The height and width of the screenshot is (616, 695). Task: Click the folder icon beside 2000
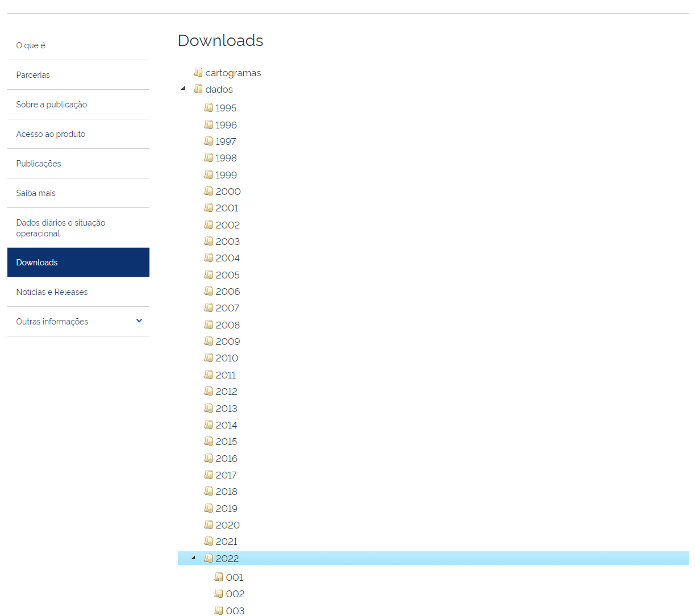(209, 191)
